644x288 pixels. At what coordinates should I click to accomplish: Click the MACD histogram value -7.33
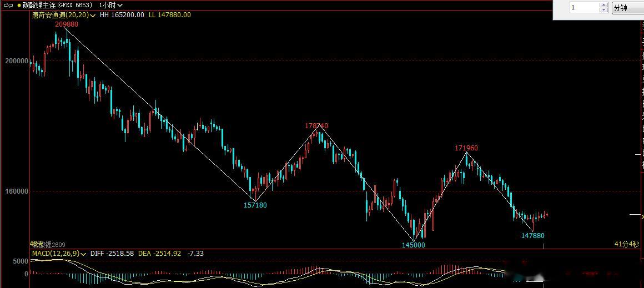[x=195, y=254]
